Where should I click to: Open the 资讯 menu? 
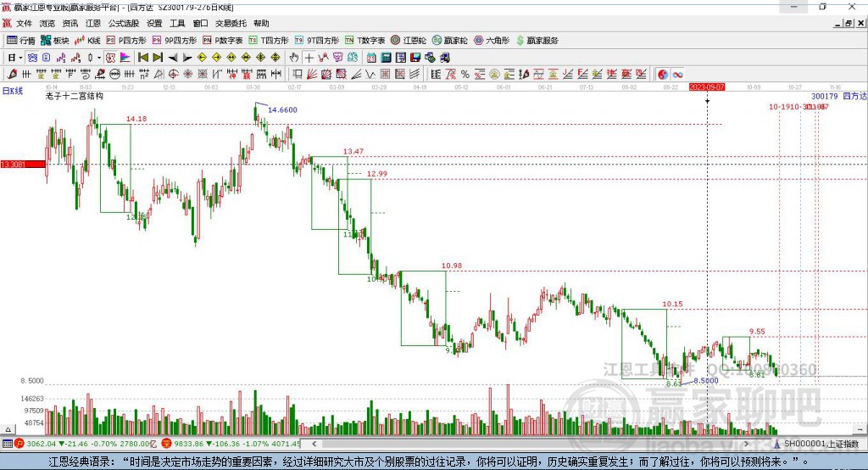pyautogui.click(x=70, y=23)
